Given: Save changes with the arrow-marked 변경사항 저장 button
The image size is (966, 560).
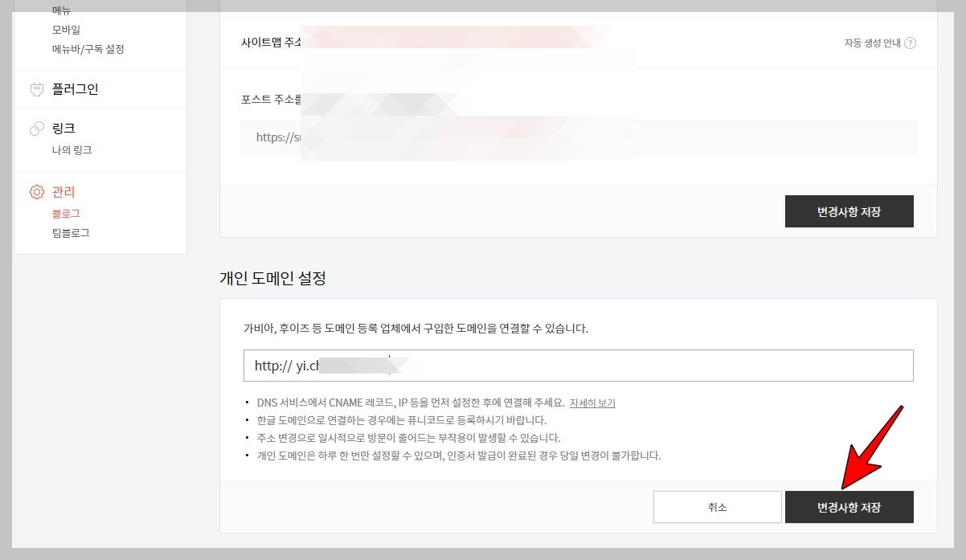Looking at the screenshot, I should (x=849, y=507).
